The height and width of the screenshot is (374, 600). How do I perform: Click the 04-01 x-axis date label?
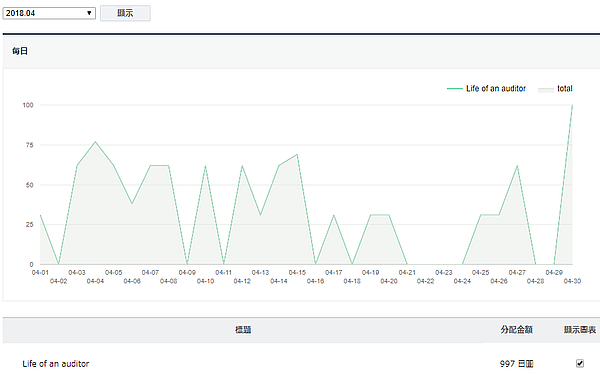tap(40, 272)
